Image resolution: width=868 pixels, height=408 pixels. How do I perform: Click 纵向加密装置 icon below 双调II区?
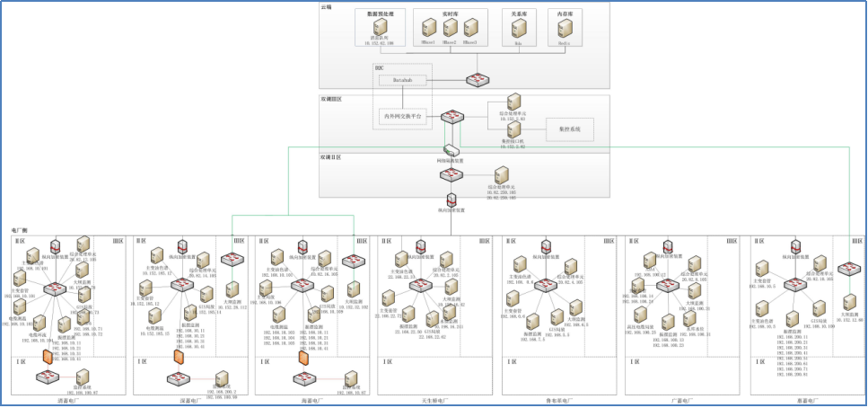point(452,200)
